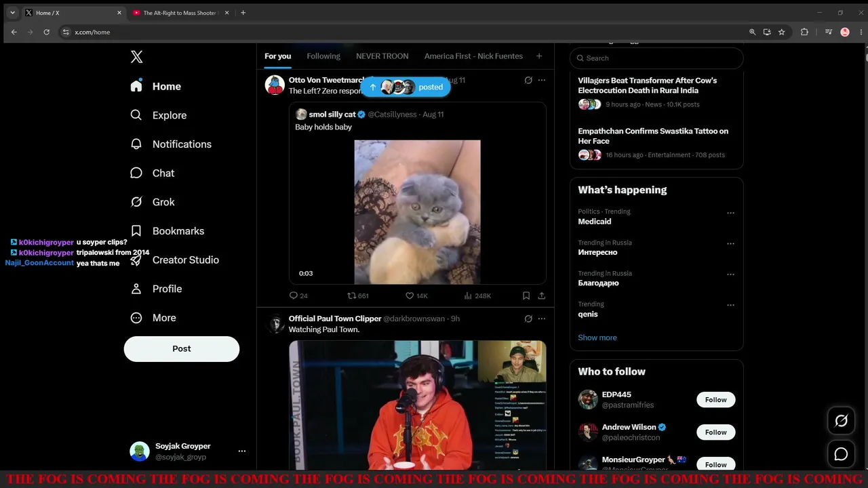Viewport: 868px width, 488px height.
Task: Click the browser address bar
Action: pyautogui.click(x=407, y=32)
